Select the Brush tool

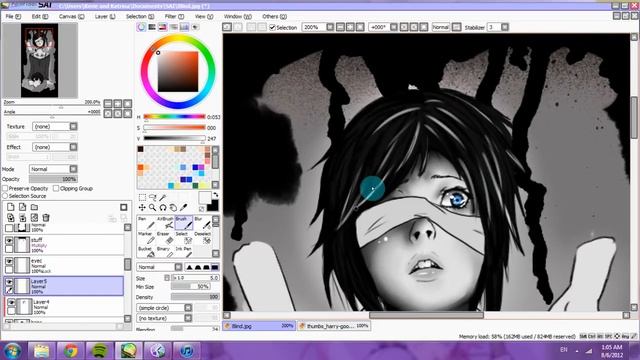184,223
